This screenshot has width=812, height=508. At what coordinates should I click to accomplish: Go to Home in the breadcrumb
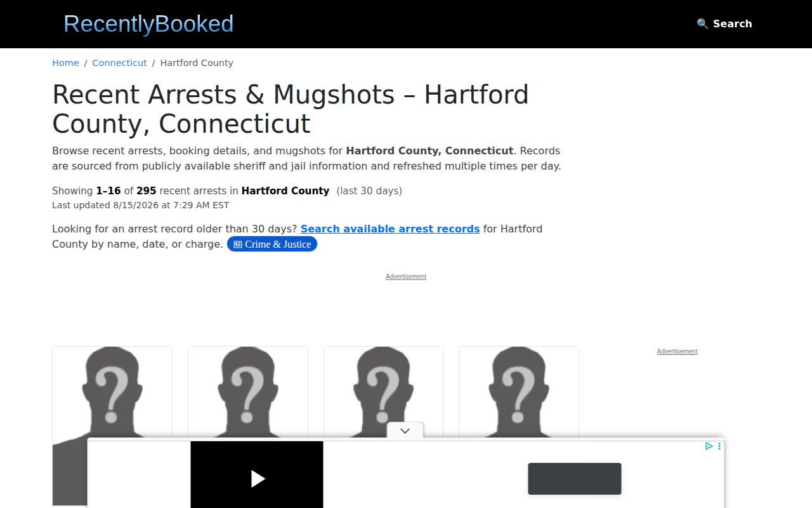coord(65,63)
